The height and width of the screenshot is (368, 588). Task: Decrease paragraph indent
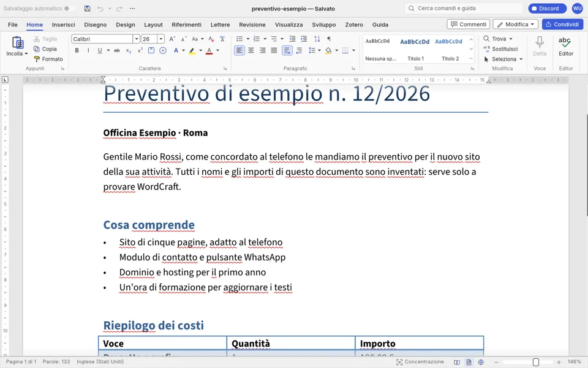(293, 39)
